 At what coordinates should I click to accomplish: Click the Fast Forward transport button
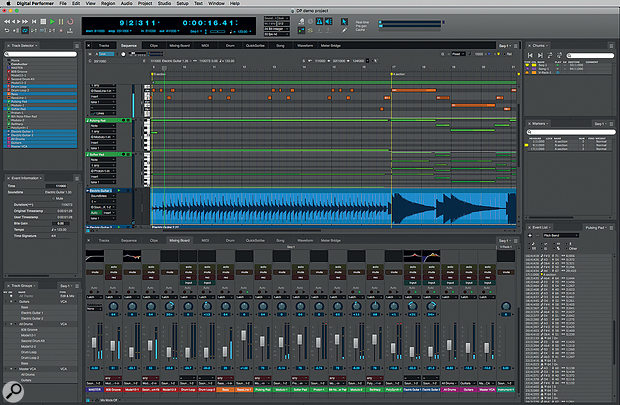(25, 21)
